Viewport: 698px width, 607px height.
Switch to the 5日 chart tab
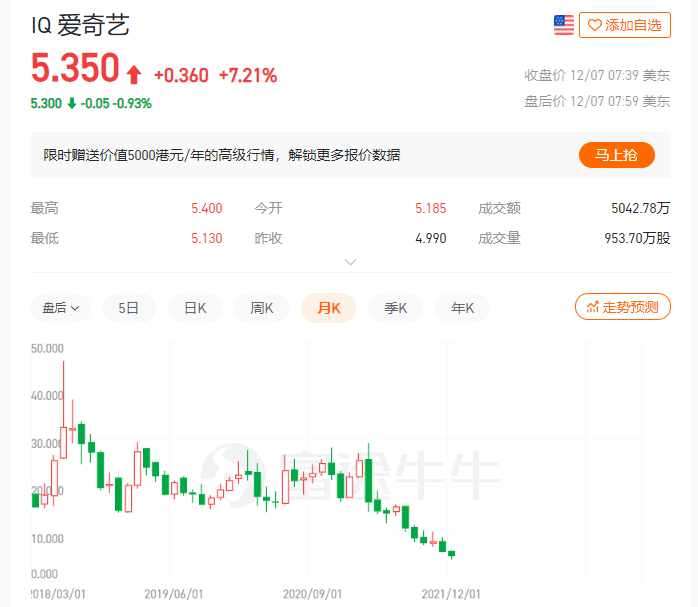[129, 308]
